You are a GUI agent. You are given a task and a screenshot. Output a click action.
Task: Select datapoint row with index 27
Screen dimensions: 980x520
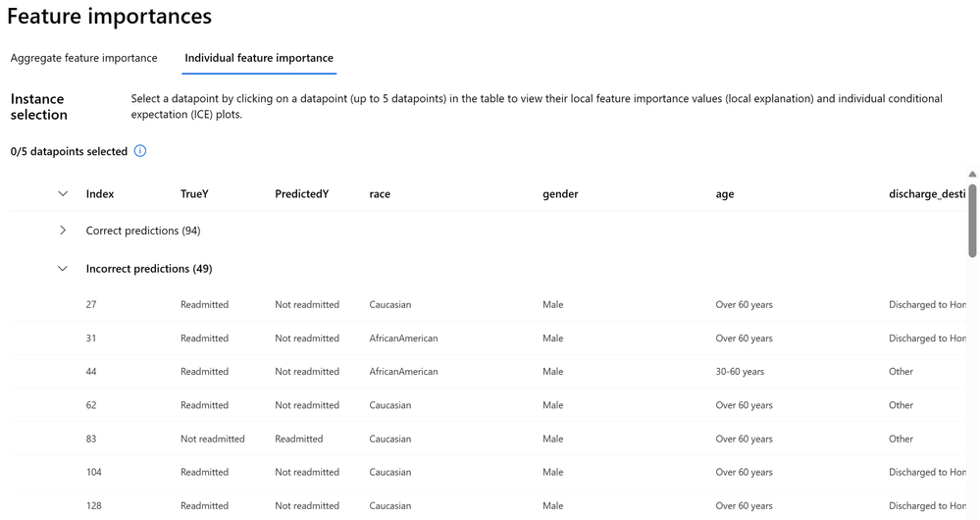point(488,305)
